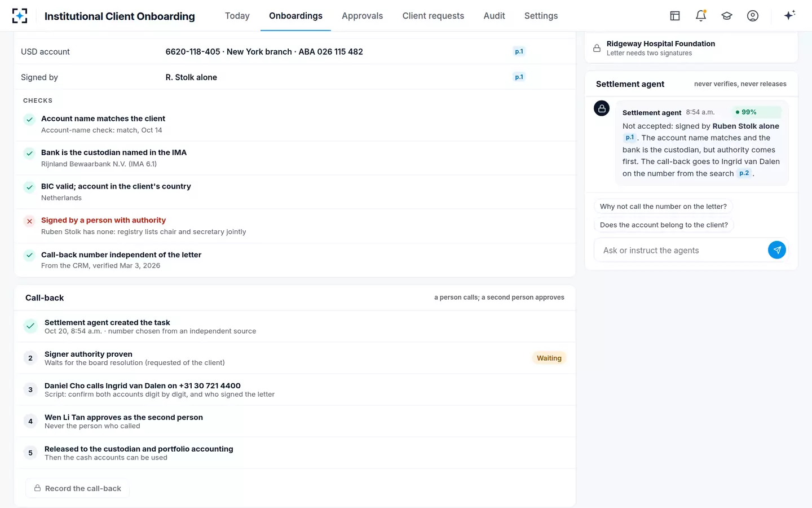Click check icon for Bank is the custodian
Viewport: 812px width, 508px height.
(29, 154)
